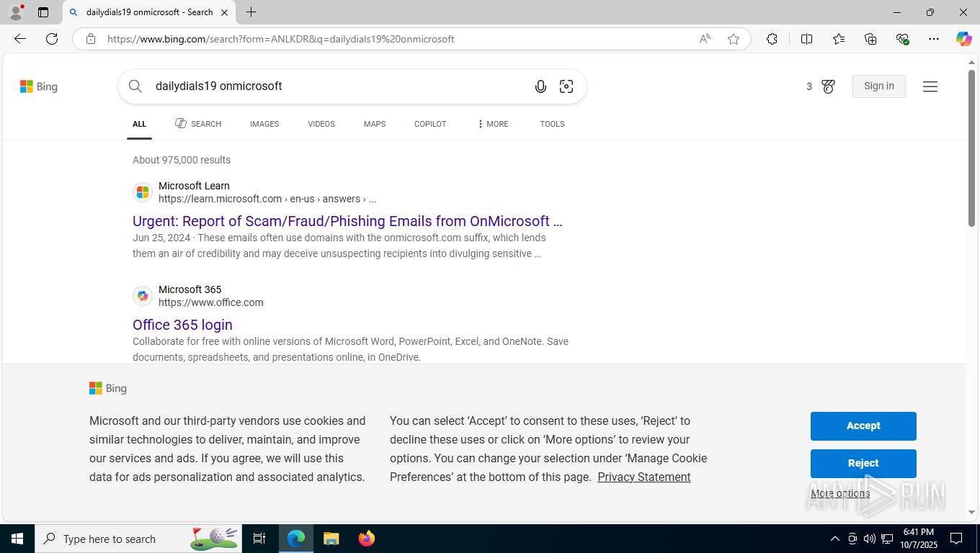Open the tab actions menu icon
Image resolution: width=980 pixels, height=553 pixels.
point(43,12)
